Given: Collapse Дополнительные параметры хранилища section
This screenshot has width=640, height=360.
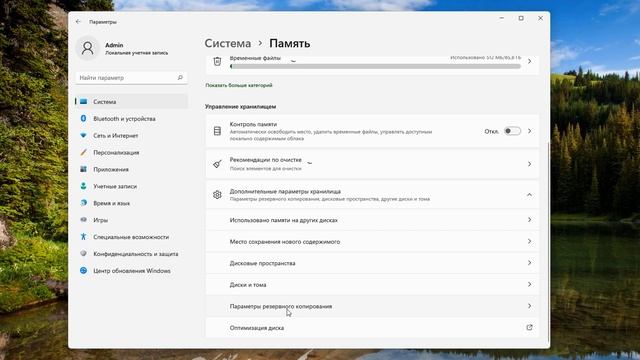Looking at the screenshot, I should point(529,195).
